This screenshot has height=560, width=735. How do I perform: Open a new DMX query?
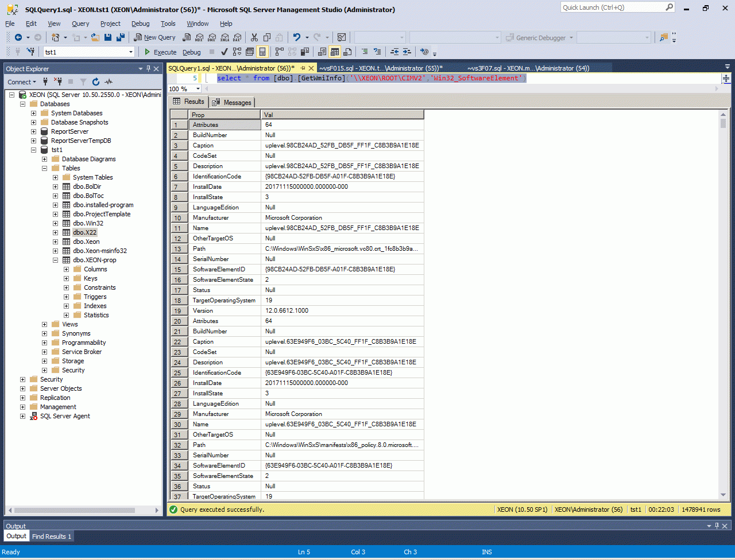[x=211, y=37]
